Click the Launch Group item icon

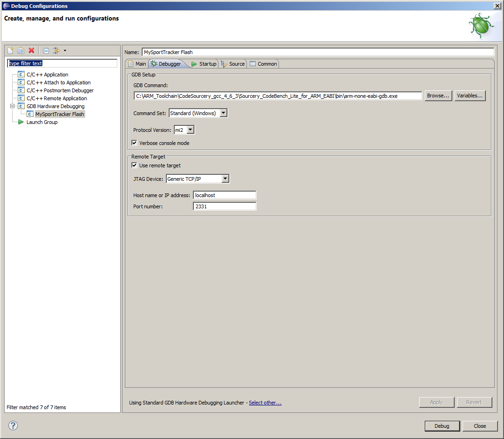click(x=21, y=122)
